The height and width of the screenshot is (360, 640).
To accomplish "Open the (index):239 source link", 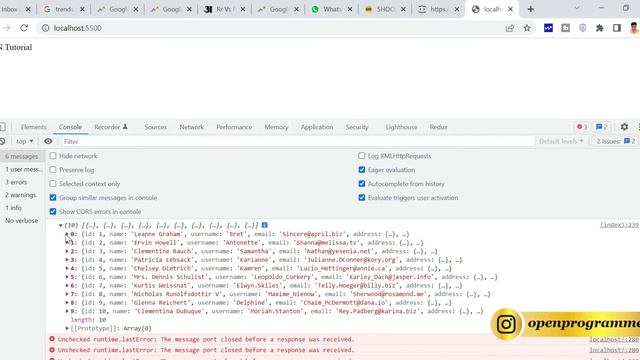I will click(620, 225).
